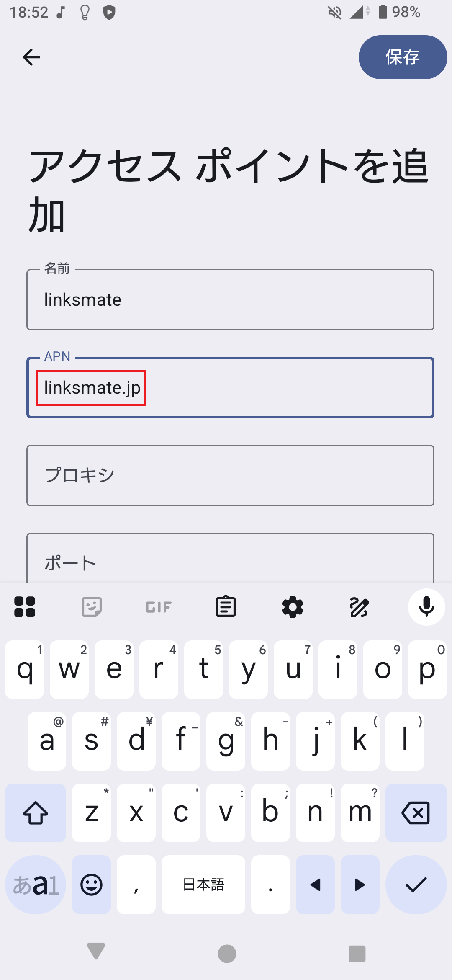
Task: Tap the left cursor arrow key
Action: pyautogui.click(x=315, y=885)
